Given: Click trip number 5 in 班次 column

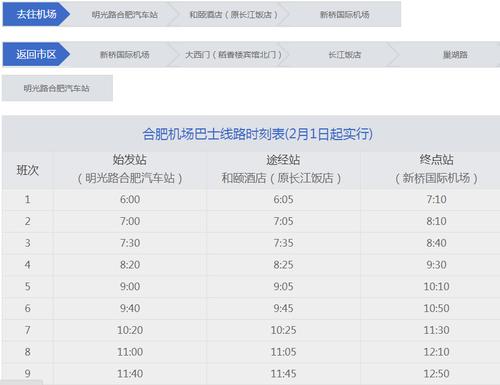Looking at the screenshot, I should [x=28, y=286].
